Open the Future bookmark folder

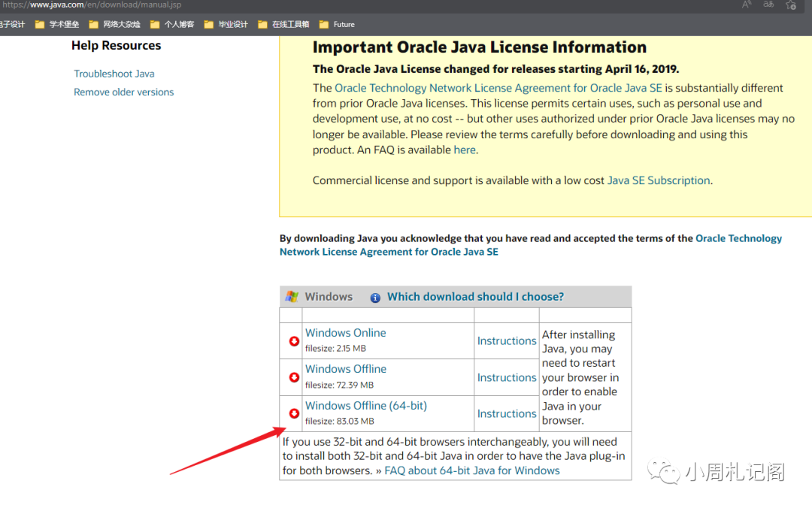[x=337, y=24]
